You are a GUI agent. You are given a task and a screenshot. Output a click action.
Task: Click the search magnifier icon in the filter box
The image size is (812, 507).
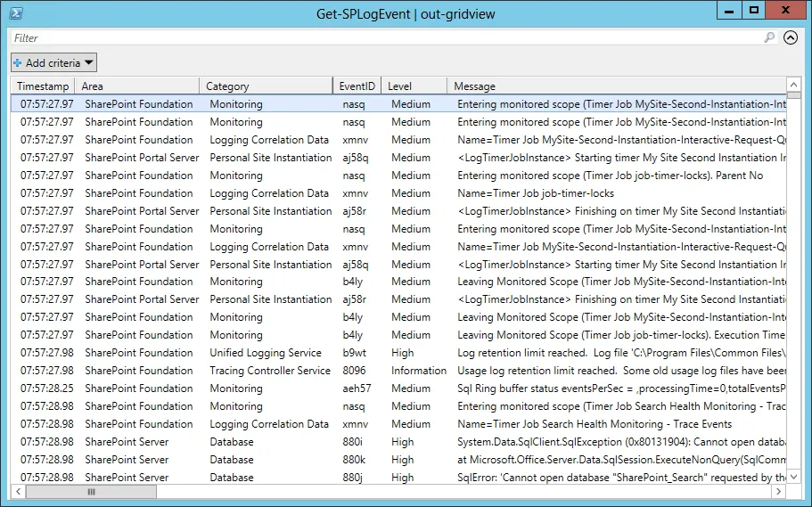coord(769,37)
